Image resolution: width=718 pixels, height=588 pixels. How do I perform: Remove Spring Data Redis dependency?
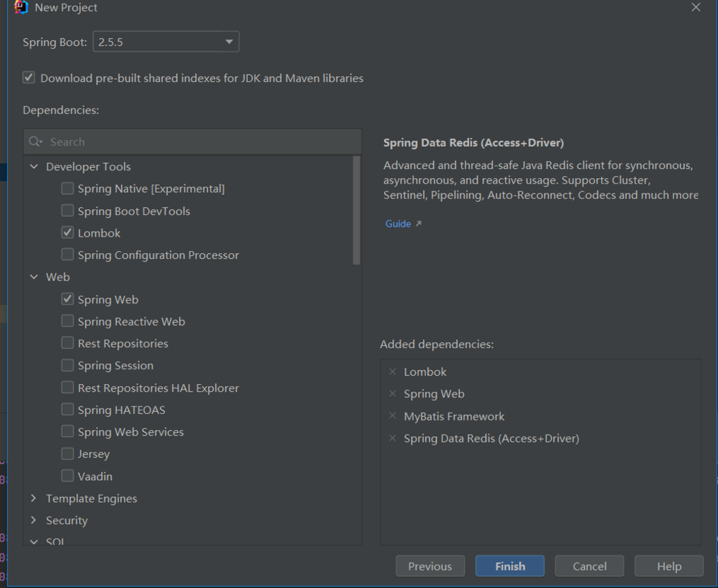pyautogui.click(x=392, y=438)
